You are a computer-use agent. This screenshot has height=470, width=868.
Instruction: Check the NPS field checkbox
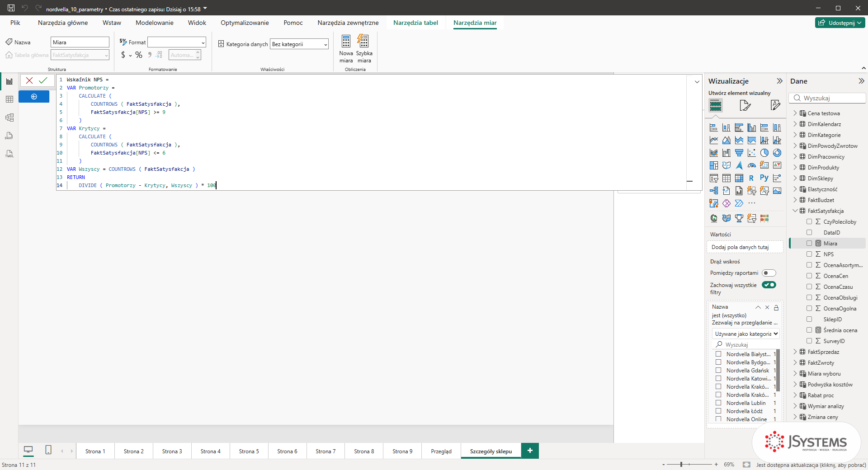click(809, 254)
